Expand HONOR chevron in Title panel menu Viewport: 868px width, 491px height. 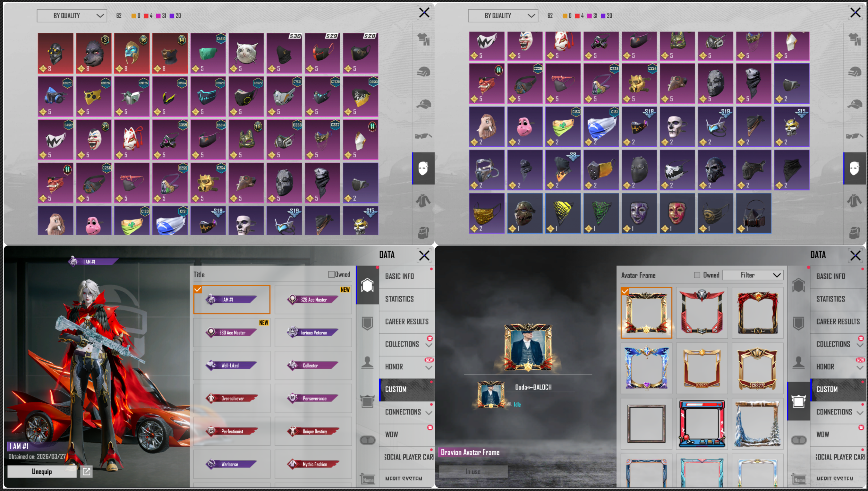click(x=429, y=367)
